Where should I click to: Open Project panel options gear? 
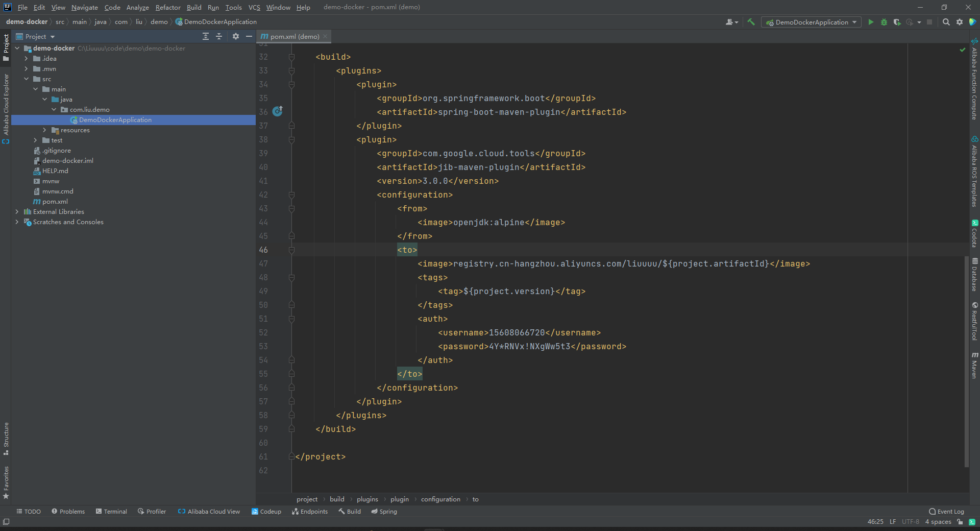(x=236, y=36)
